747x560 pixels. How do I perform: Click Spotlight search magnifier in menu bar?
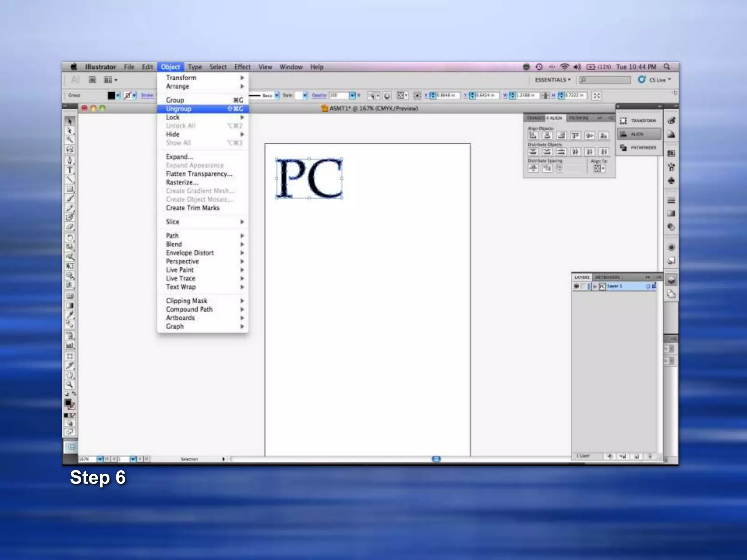tap(667, 67)
